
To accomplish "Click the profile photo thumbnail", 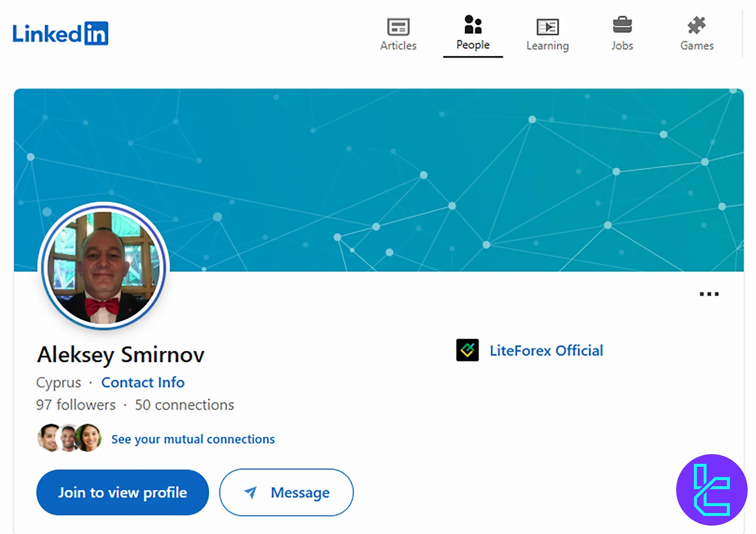I will coord(103,266).
